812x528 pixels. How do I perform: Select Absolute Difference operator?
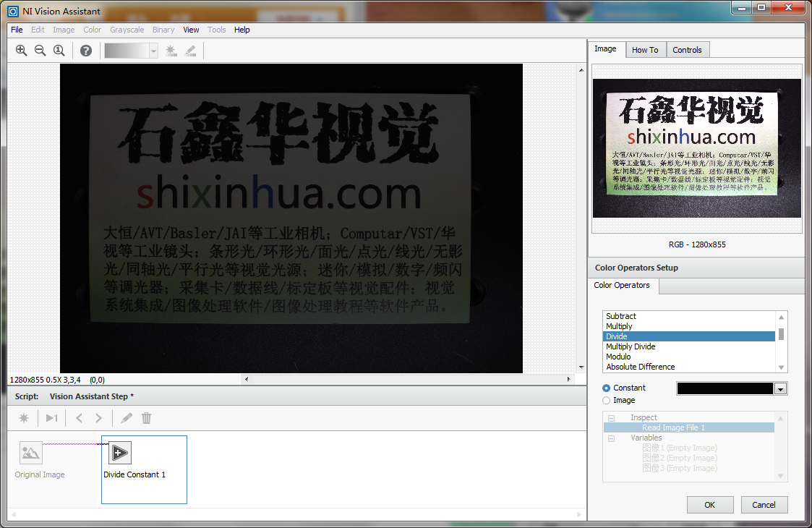pos(689,367)
